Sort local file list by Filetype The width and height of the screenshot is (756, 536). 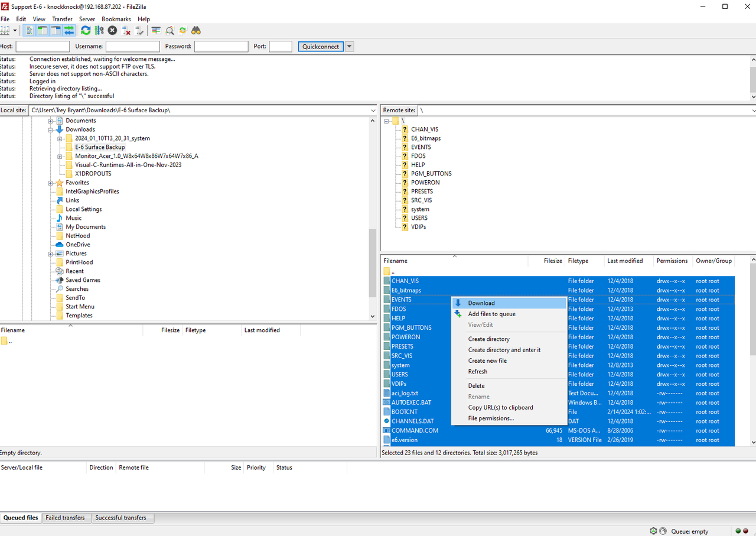coord(212,330)
